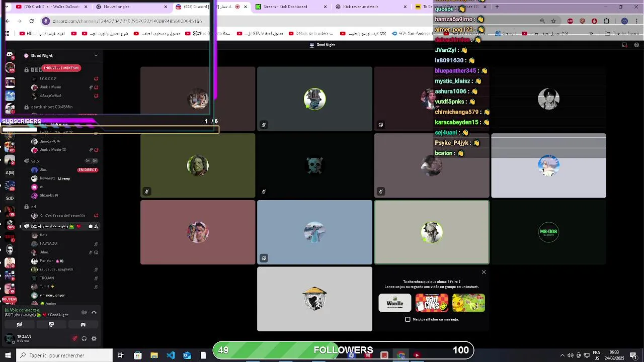Open death shoot 03:45Min voice channel
Viewport: 644px width, 362px height.
click(x=52, y=107)
